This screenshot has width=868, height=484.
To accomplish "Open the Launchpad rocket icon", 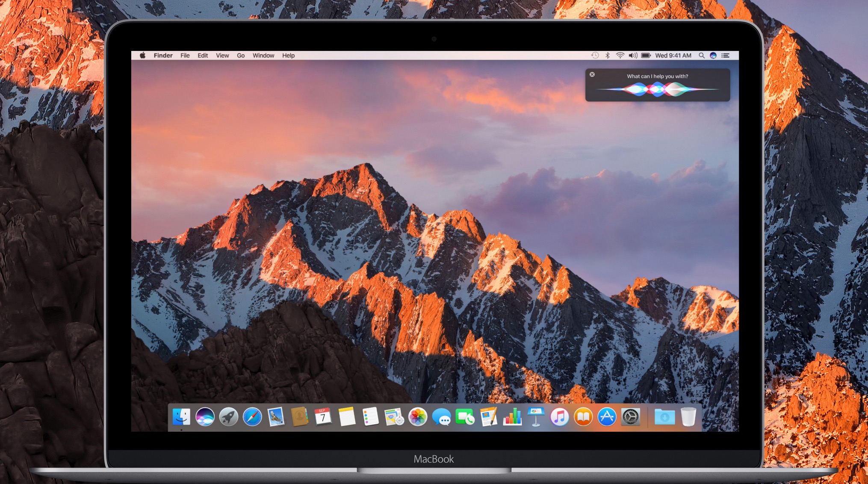I will [229, 417].
